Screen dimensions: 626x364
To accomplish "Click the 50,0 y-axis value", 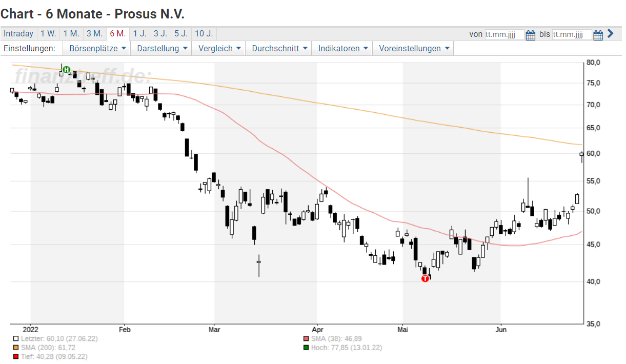I will tap(594, 211).
